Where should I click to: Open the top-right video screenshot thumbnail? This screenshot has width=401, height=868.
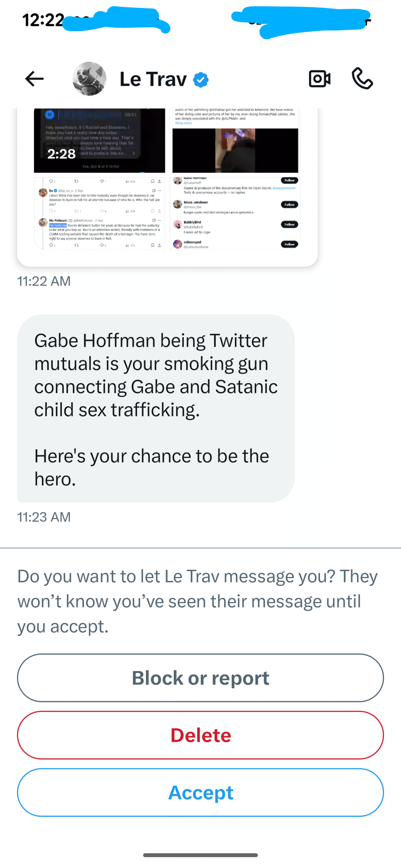click(235, 140)
